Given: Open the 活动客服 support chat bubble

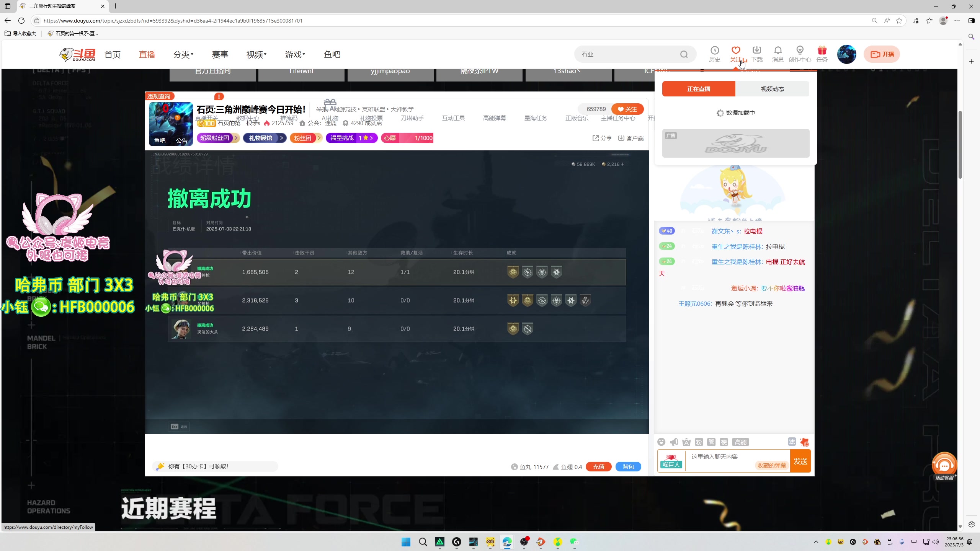Looking at the screenshot, I should pos(944,466).
